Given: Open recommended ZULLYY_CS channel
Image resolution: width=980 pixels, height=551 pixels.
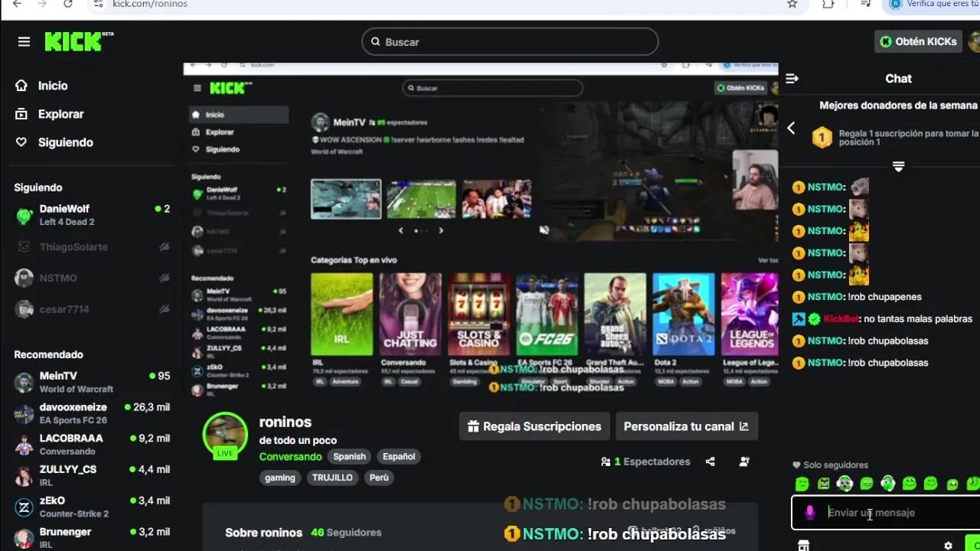Looking at the screenshot, I should click(x=92, y=476).
